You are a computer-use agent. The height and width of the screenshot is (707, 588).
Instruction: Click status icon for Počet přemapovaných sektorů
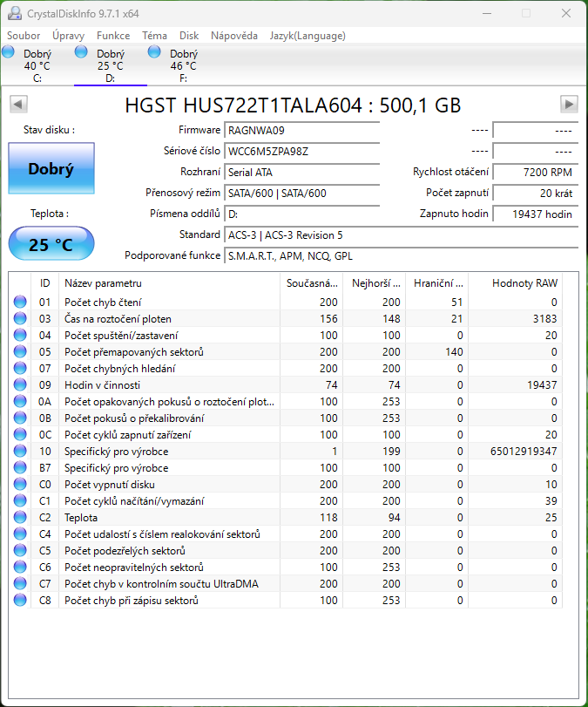(20, 351)
